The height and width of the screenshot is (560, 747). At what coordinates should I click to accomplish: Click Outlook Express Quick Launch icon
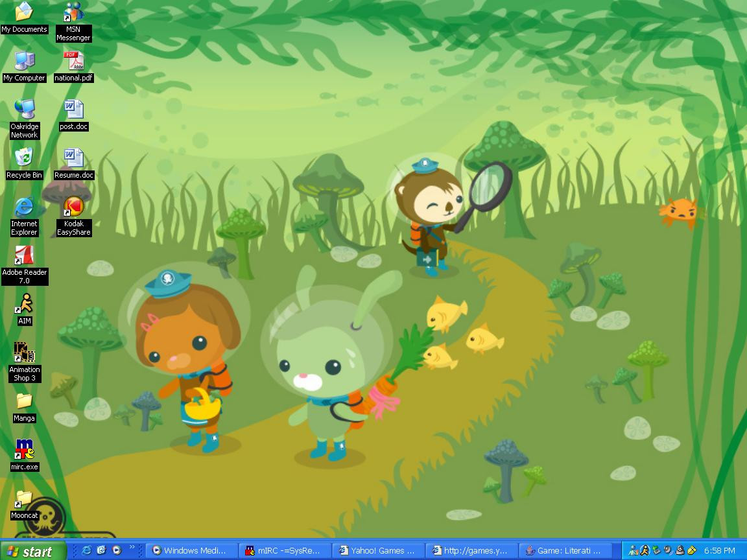(101, 550)
